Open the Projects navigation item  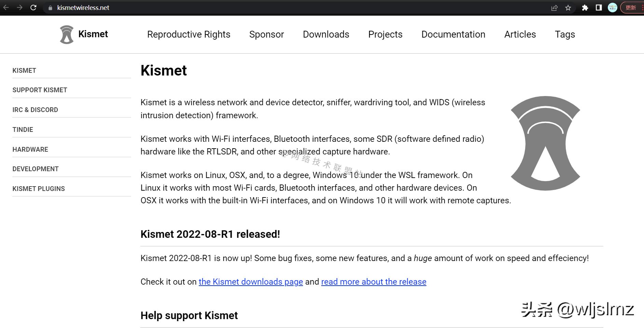point(385,34)
